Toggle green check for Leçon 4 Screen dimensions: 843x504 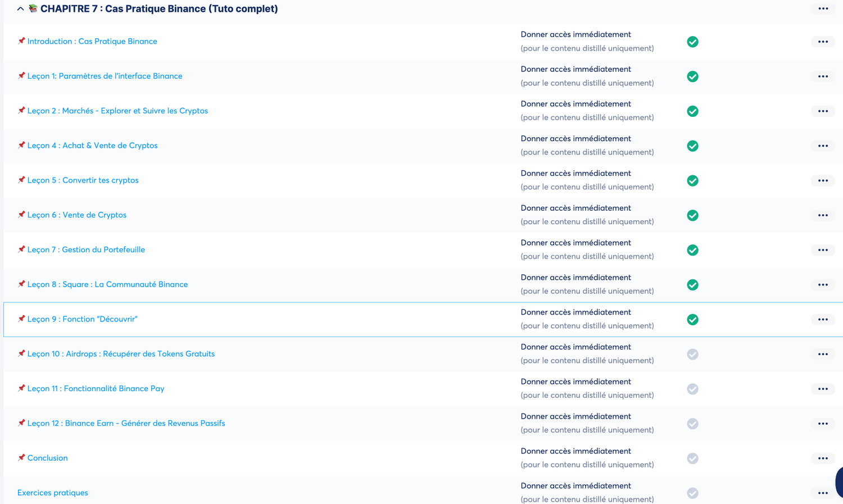point(693,146)
